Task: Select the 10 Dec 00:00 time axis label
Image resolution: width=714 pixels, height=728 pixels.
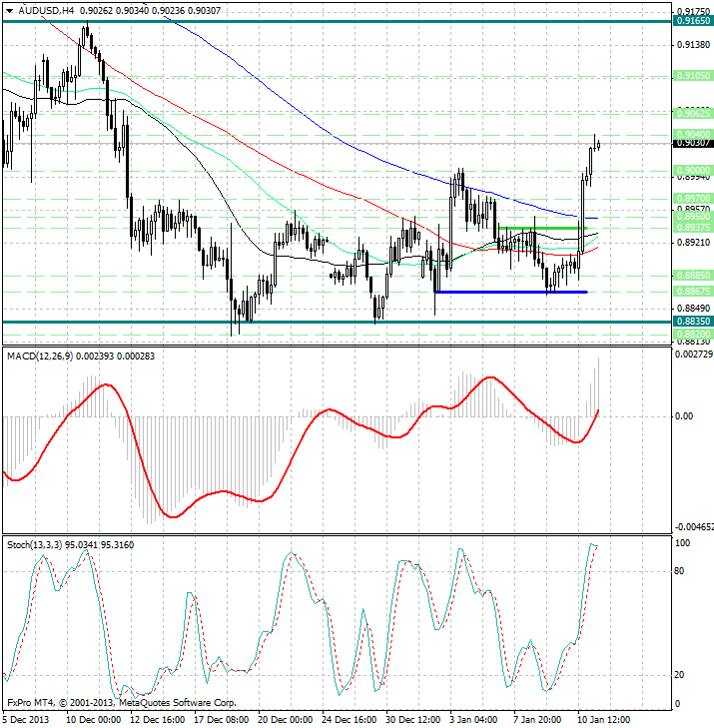Action: 94,720
